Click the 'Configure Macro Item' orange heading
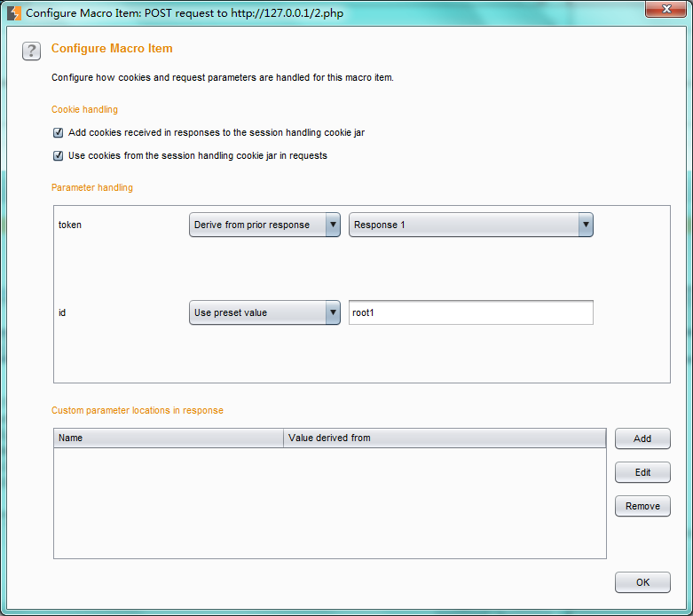Viewport: 693px width, 616px height. pyautogui.click(x=112, y=49)
